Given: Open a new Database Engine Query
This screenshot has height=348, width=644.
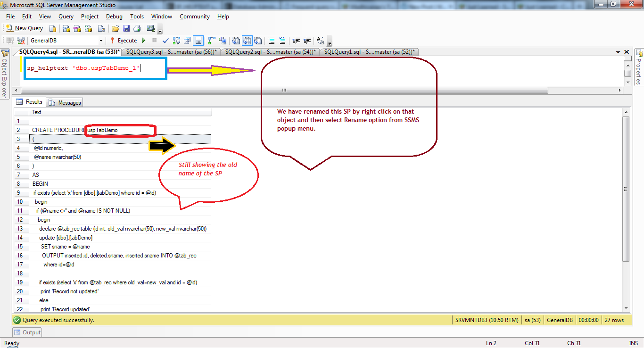Looking at the screenshot, I should pyautogui.click(x=53, y=28).
